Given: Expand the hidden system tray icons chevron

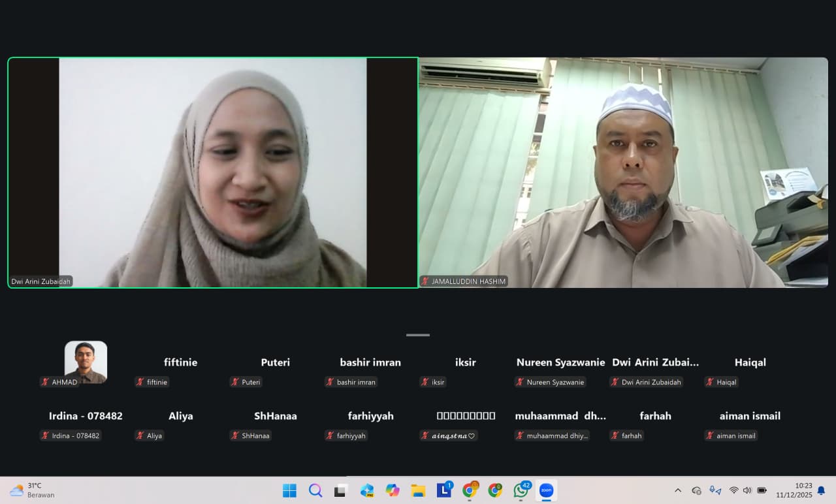Looking at the screenshot, I should click(x=678, y=490).
